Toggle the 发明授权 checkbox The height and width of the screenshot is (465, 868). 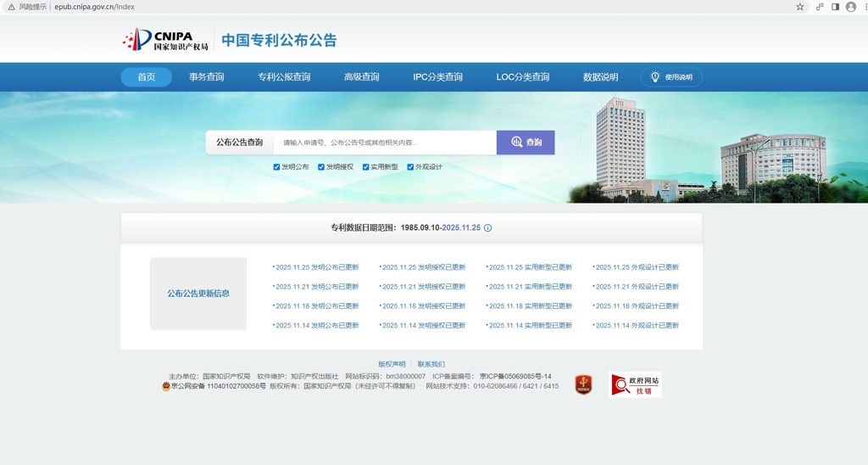(x=321, y=167)
